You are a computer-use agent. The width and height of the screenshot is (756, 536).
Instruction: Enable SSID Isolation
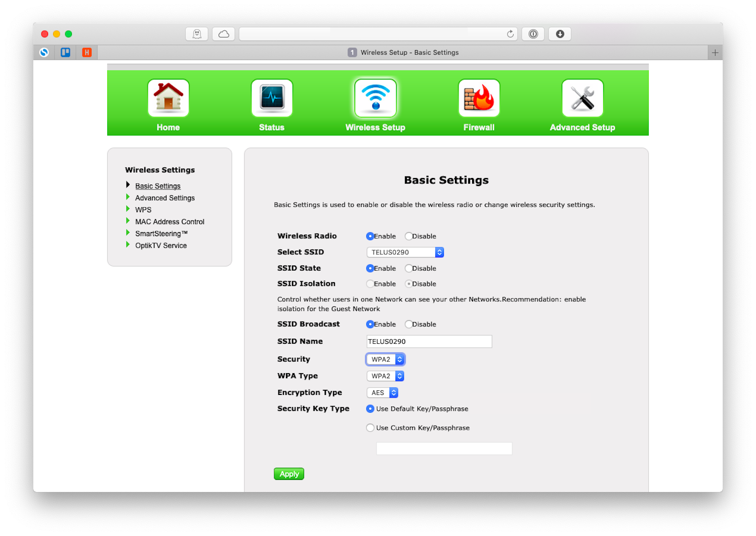[370, 284]
